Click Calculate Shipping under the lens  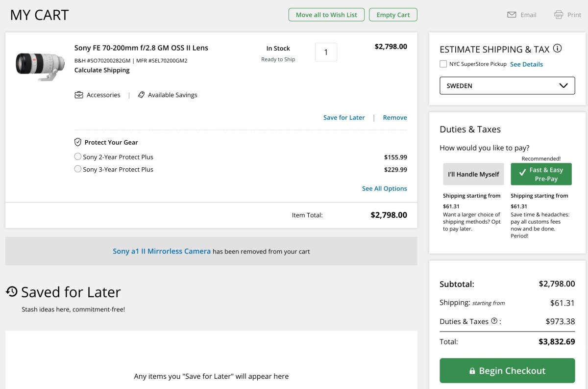point(102,70)
